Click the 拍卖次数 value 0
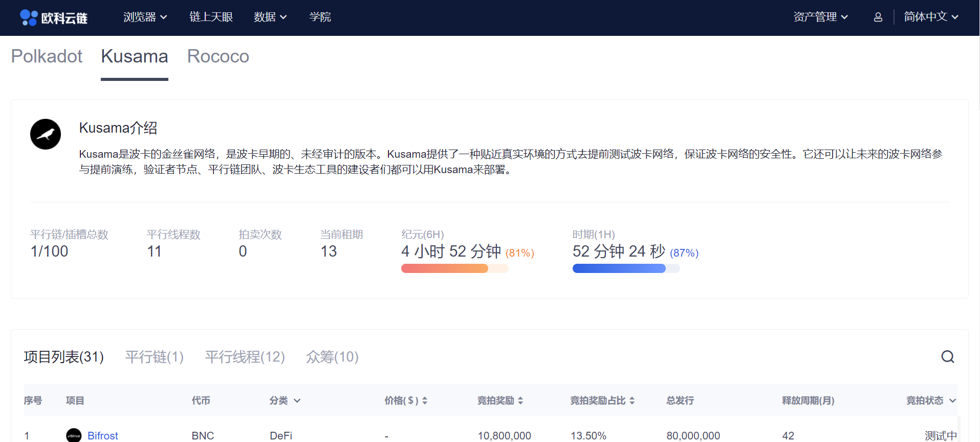Viewport: 980px width, 442px height. (243, 251)
